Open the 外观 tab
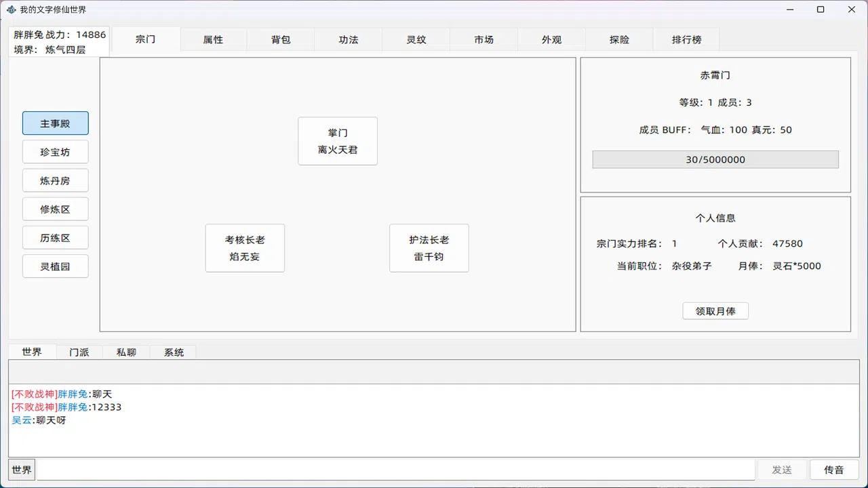The width and height of the screenshot is (868, 488). click(552, 40)
